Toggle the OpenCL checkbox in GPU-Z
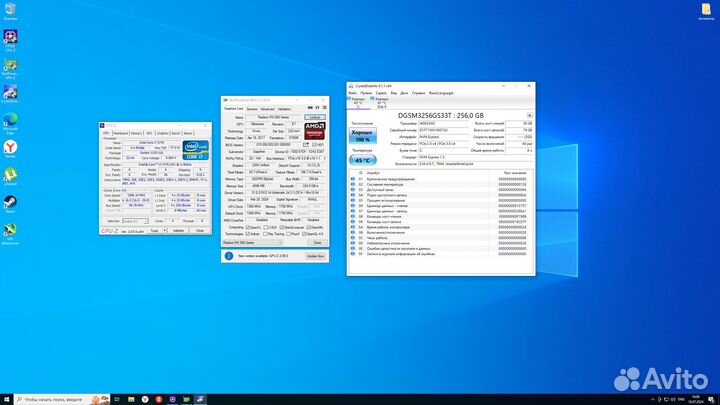This screenshot has width=720, height=405. 248,227
